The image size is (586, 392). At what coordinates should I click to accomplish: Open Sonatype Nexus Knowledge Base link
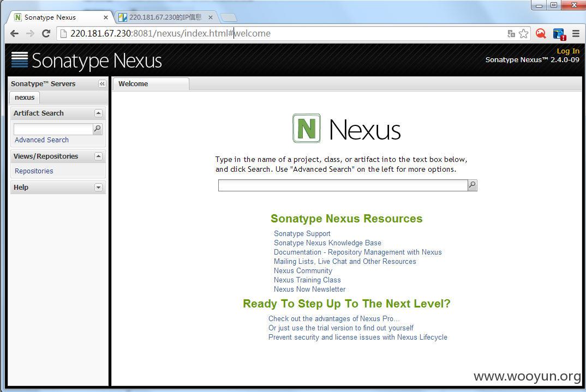(x=327, y=243)
